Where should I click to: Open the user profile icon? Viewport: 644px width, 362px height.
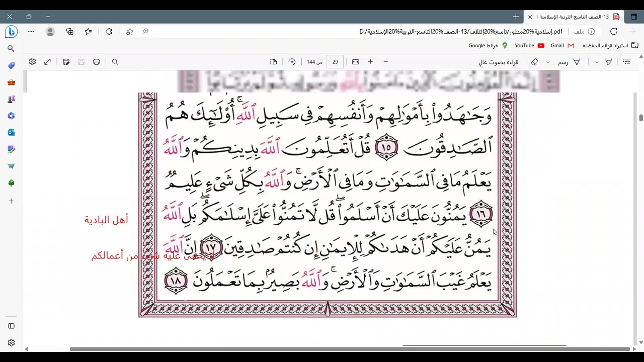pos(50,32)
